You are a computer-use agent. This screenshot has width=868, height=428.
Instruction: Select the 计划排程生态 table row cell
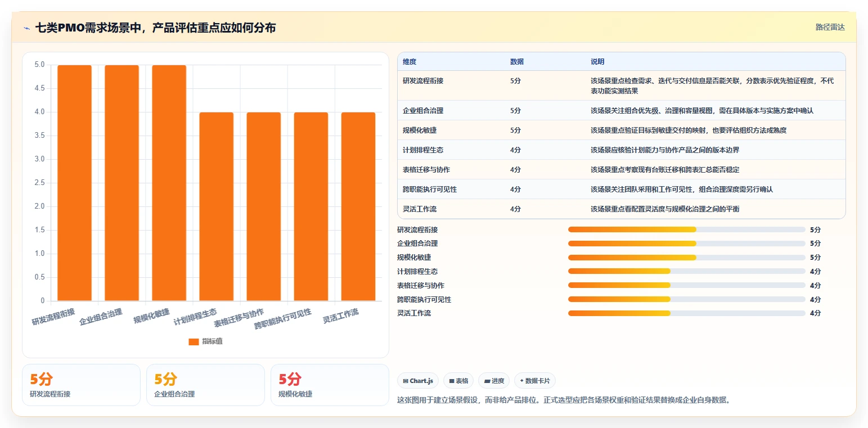pyautogui.click(x=423, y=150)
